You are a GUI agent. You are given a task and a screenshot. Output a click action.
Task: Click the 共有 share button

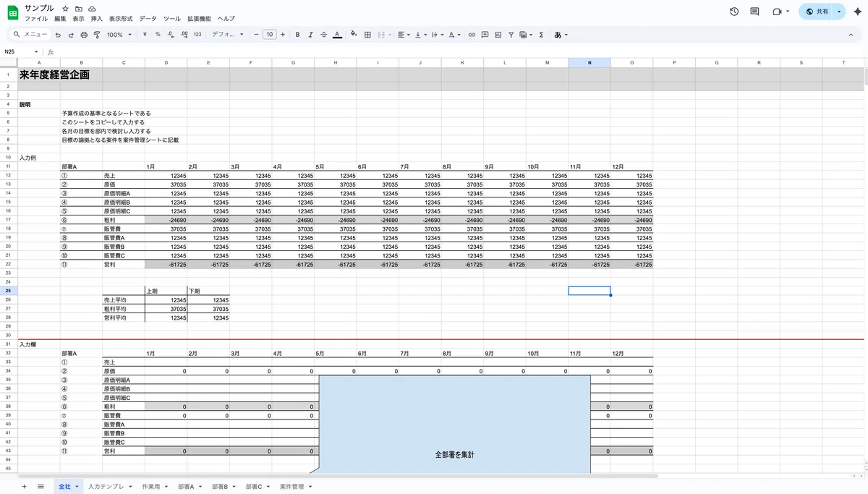coord(817,12)
